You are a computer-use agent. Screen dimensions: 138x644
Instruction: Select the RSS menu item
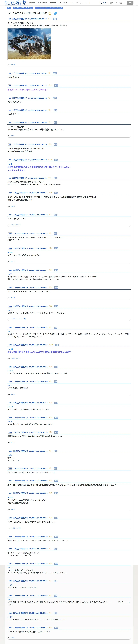pyautogui.click(x=72, y=3)
